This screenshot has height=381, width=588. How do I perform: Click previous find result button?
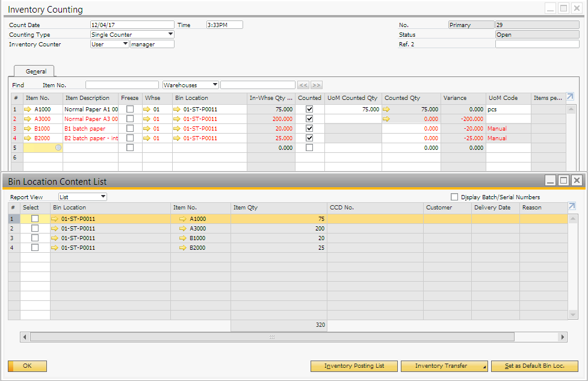click(303, 85)
